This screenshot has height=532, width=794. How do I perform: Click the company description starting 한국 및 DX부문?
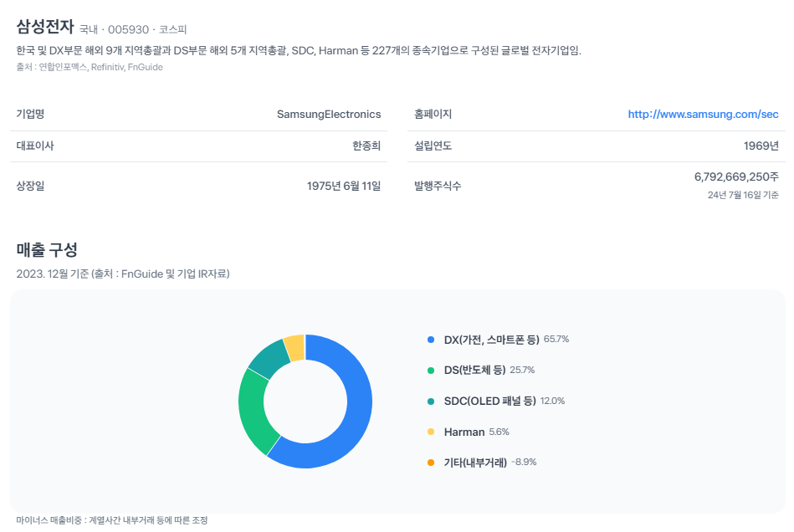pos(299,51)
